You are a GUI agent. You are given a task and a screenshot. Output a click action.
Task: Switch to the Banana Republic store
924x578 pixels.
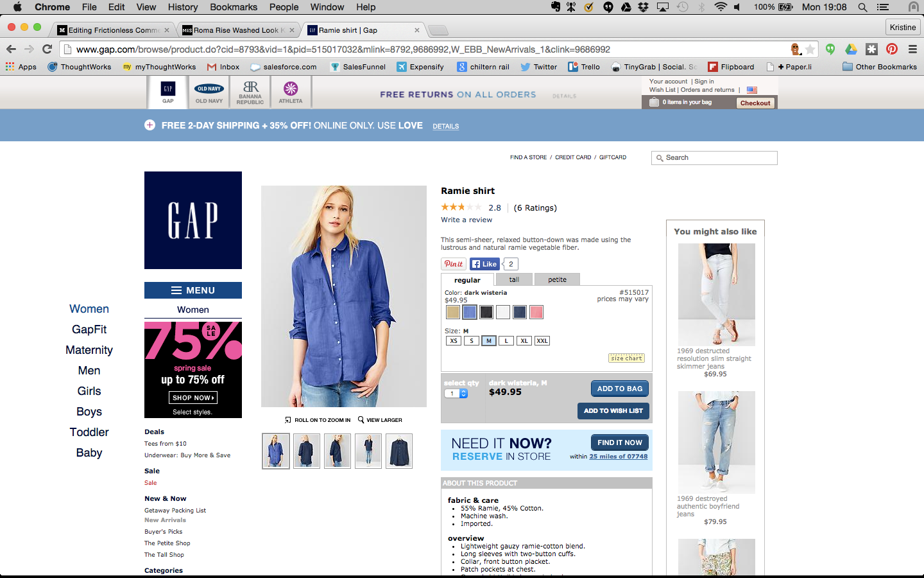point(250,92)
